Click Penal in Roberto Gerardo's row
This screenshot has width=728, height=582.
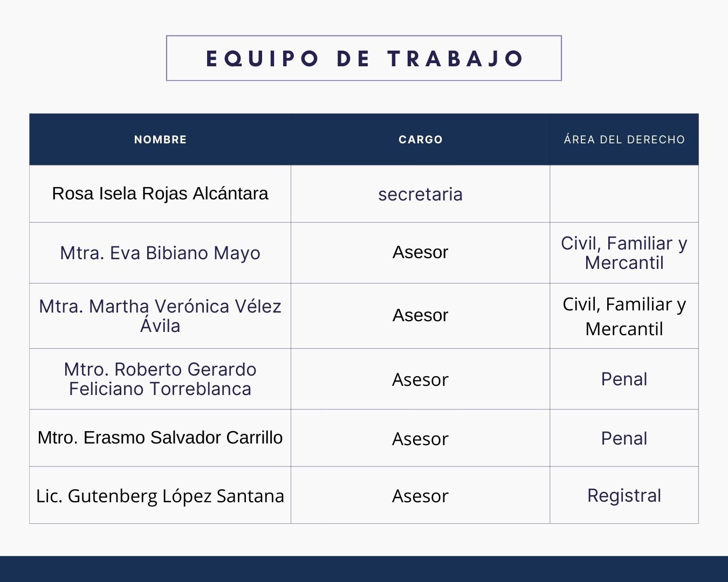click(624, 379)
